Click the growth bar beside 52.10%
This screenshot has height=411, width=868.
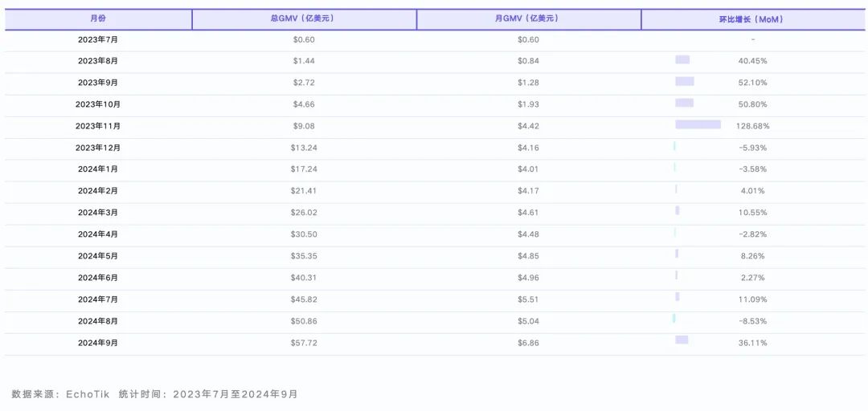pyautogui.click(x=685, y=81)
